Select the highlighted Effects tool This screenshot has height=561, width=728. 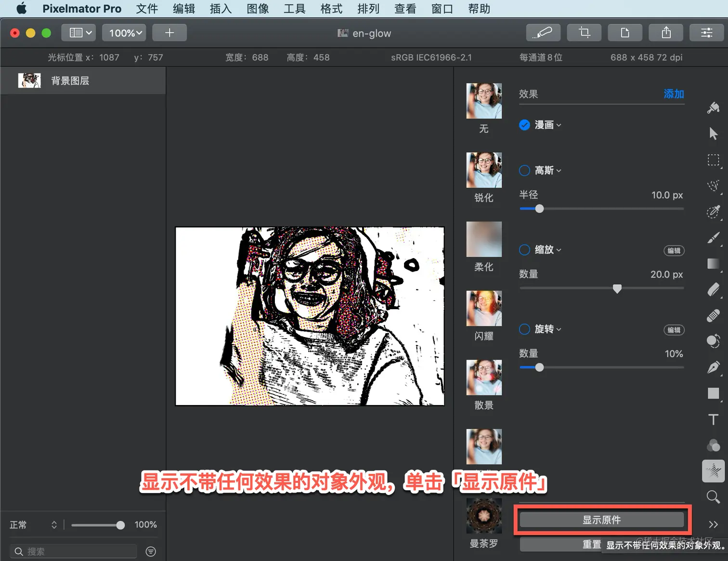(713, 471)
